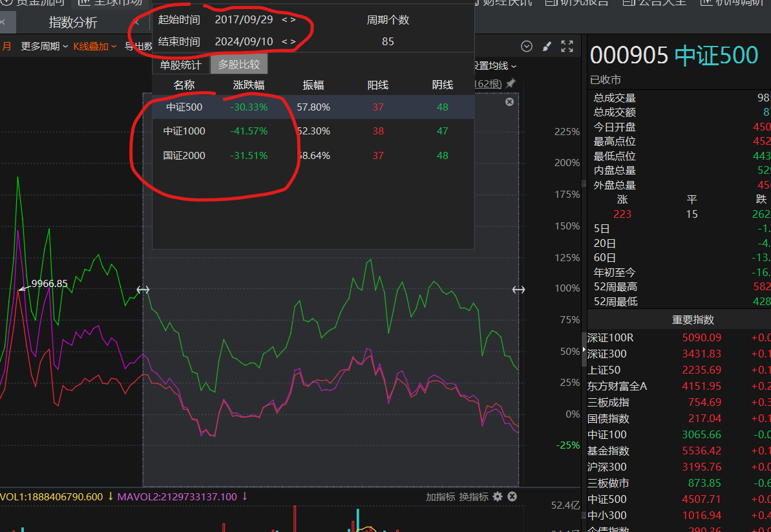
Task: Click the VOL1:1888406790.600 readout
Action: 52,496
